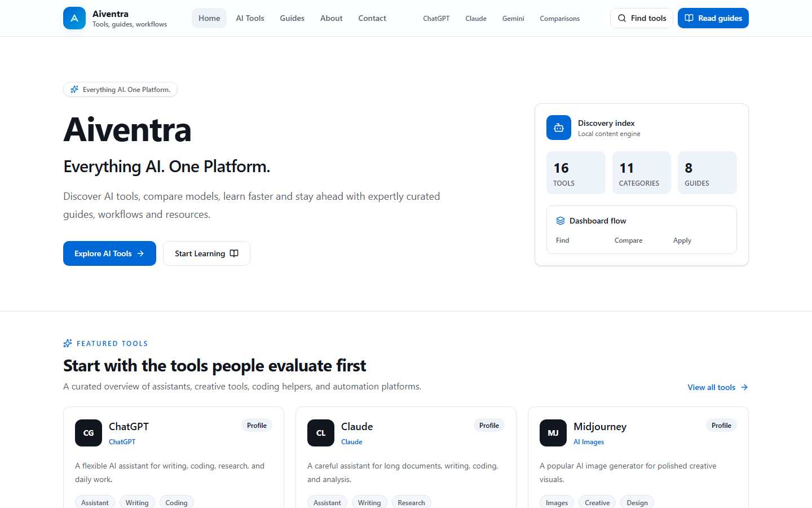Open the Contact nav item

tap(372, 18)
